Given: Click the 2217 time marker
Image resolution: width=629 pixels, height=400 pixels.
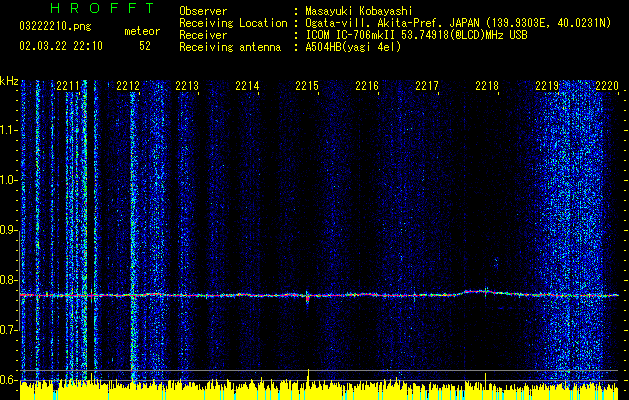Looking at the screenshot, I should pos(427,86).
